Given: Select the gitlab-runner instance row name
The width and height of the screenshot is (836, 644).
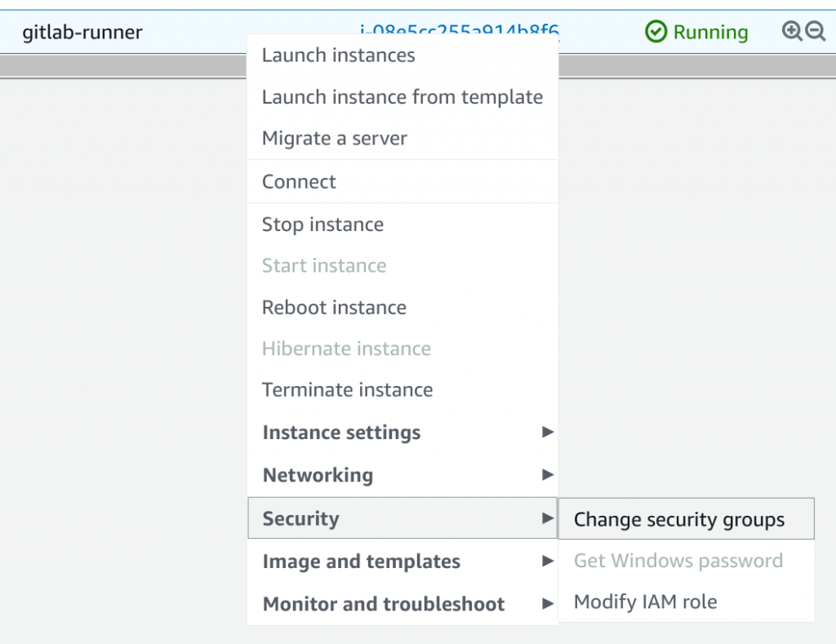Looking at the screenshot, I should point(82,32).
